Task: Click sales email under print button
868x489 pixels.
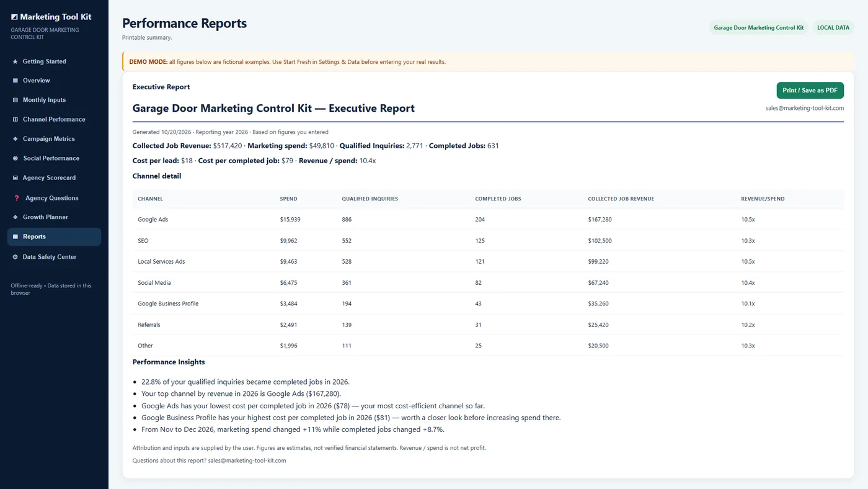Action: (x=805, y=108)
